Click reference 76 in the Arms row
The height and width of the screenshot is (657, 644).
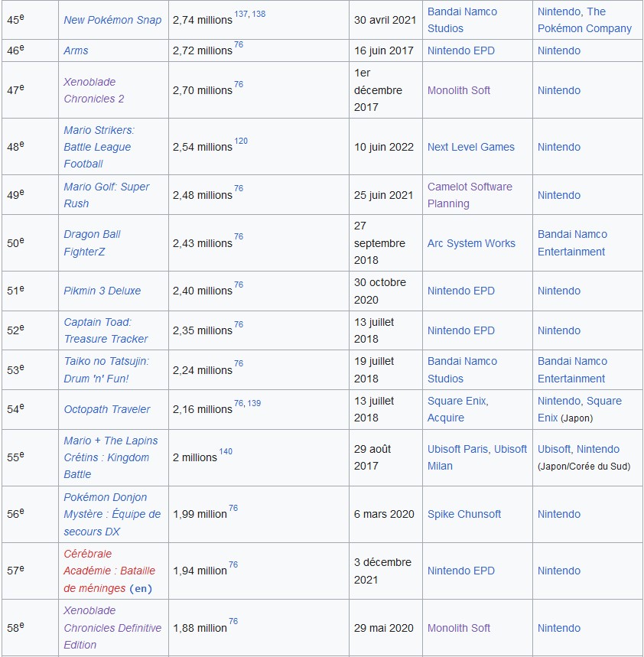[239, 44]
